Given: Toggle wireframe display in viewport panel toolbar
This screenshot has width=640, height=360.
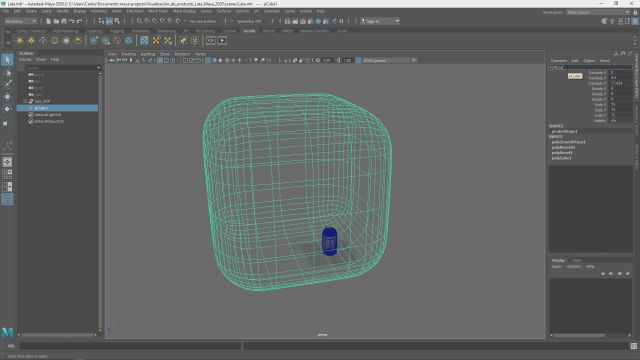Looking at the screenshot, I should (160, 60).
